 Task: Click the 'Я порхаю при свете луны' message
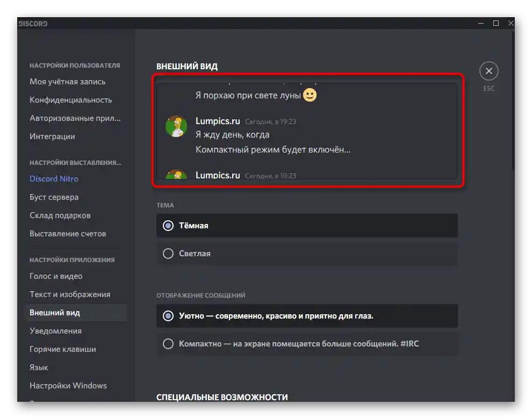click(x=248, y=95)
